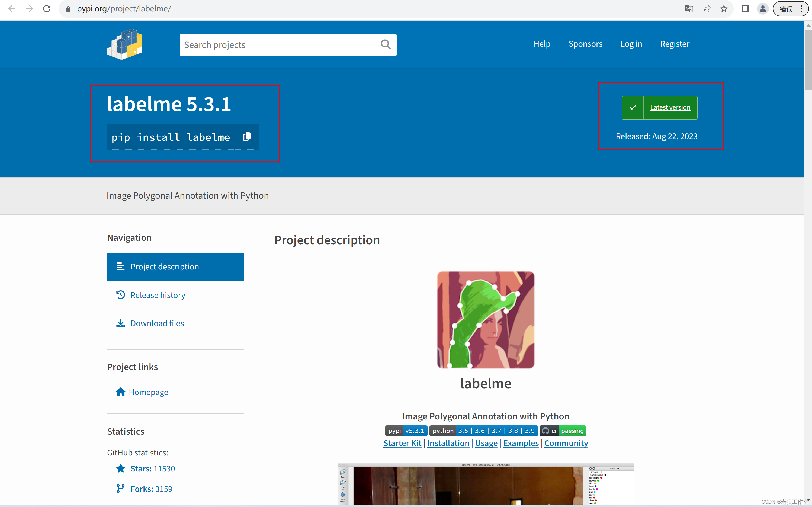Copy the pip install command
This screenshot has width=812, height=507.
coord(247,137)
